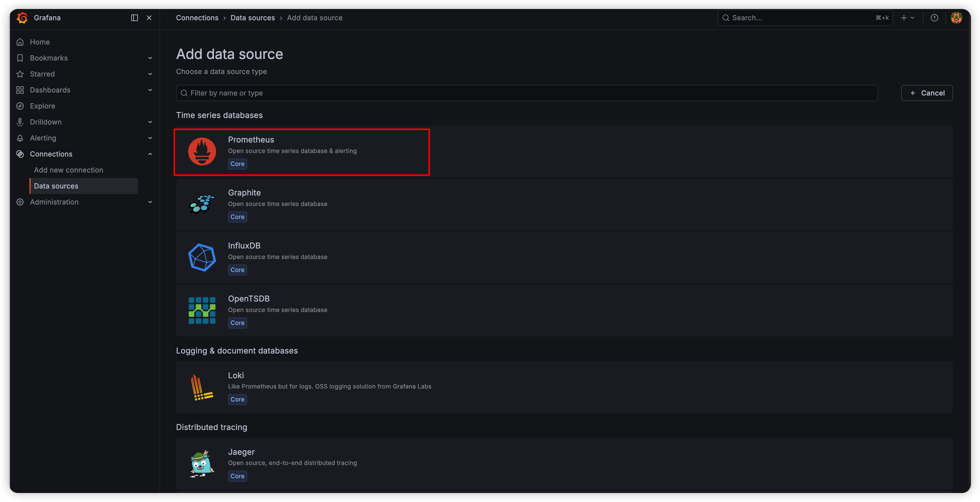Click Data sources breadcrumb link
This screenshot has width=980, height=502.
[253, 18]
